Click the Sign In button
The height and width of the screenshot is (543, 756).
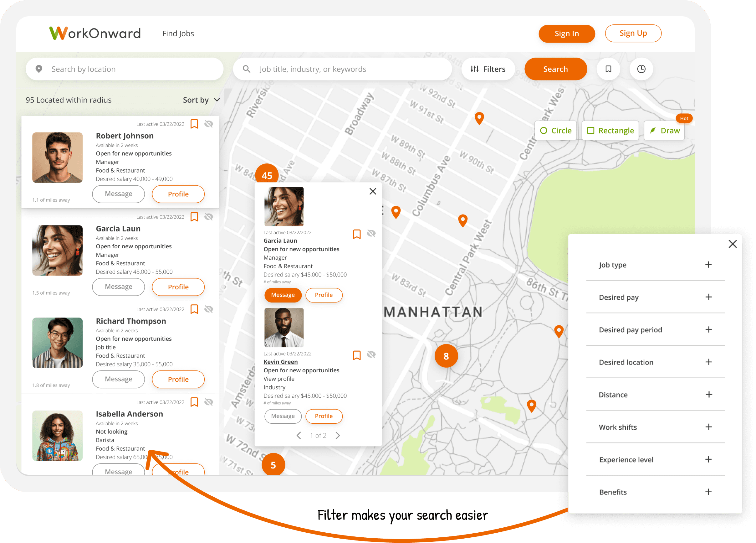coord(566,34)
